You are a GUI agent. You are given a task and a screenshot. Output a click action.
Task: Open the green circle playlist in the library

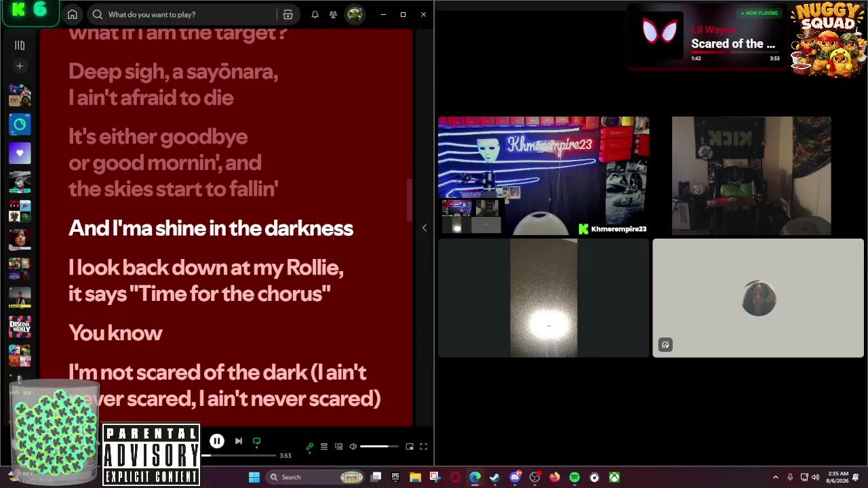[x=20, y=125]
